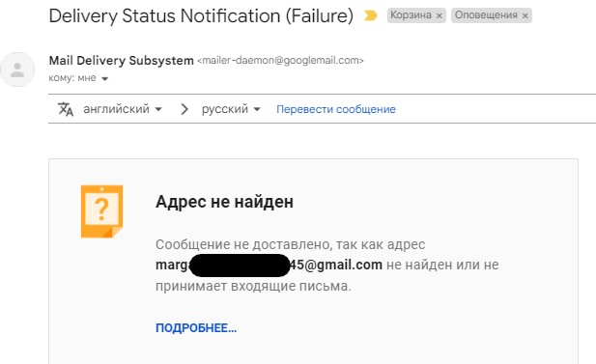The width and height of the screenshot is (596, 364).
Task: Click the translate icon
Action: pos(65,109)
